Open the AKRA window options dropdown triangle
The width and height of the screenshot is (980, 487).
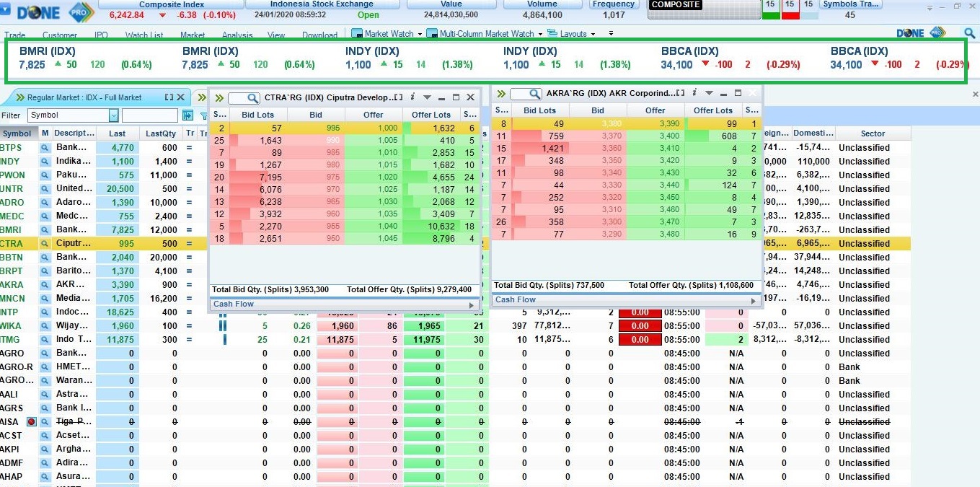(709, 93)
